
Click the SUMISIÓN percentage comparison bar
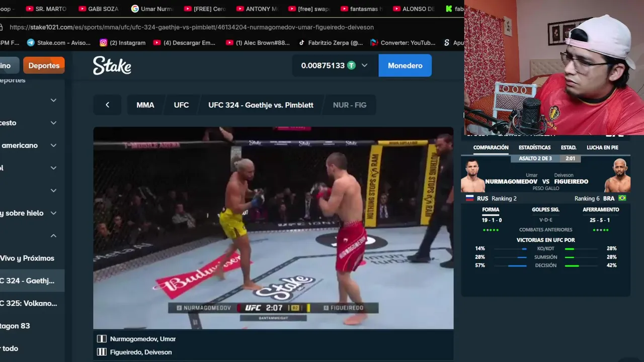tap(545, 257)
